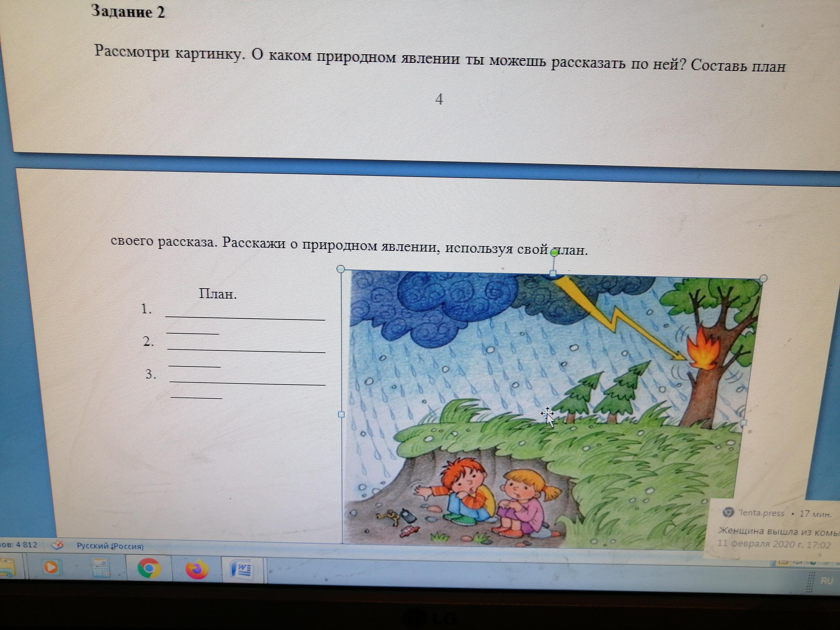The image size is (840, 630).
Task: Click the words 'Составь план'
Action: (738, 66)
